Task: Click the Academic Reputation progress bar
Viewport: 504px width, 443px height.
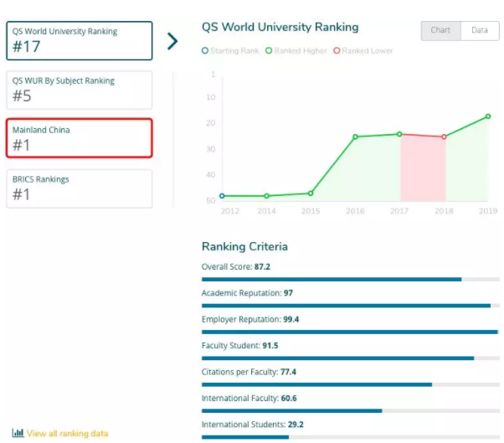Action: 350,306
